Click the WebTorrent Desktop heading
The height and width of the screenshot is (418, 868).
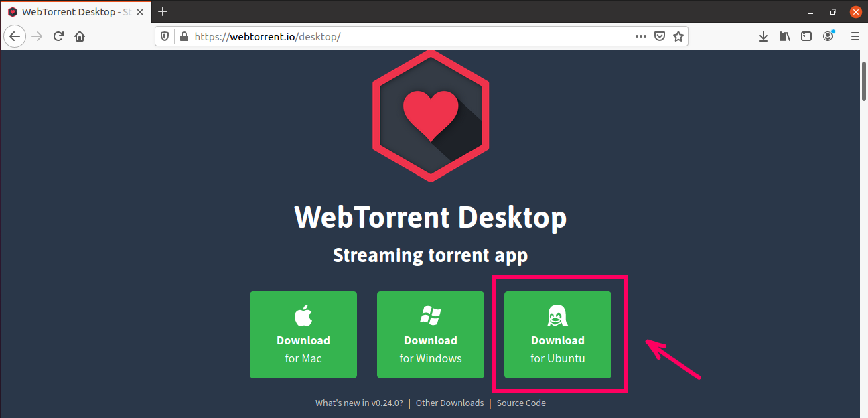[431, 216]
